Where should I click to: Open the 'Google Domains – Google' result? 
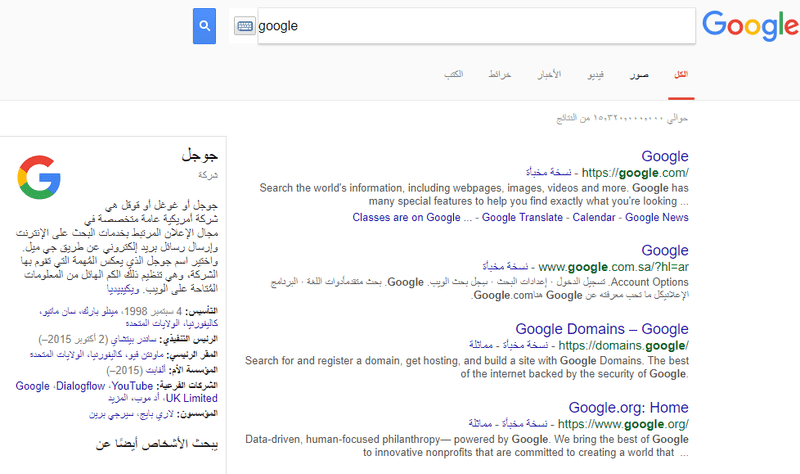[600, 329]
